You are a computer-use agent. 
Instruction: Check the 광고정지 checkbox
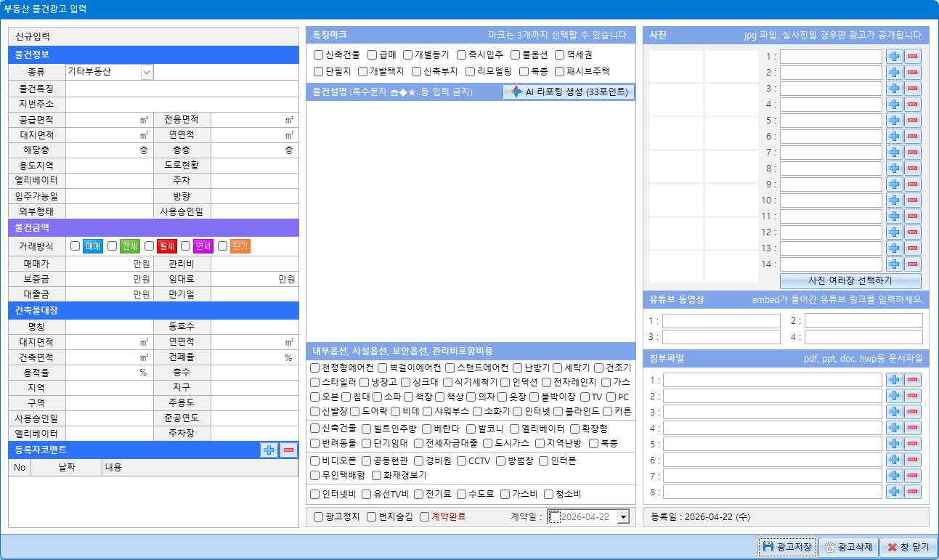tap(318, 516)
